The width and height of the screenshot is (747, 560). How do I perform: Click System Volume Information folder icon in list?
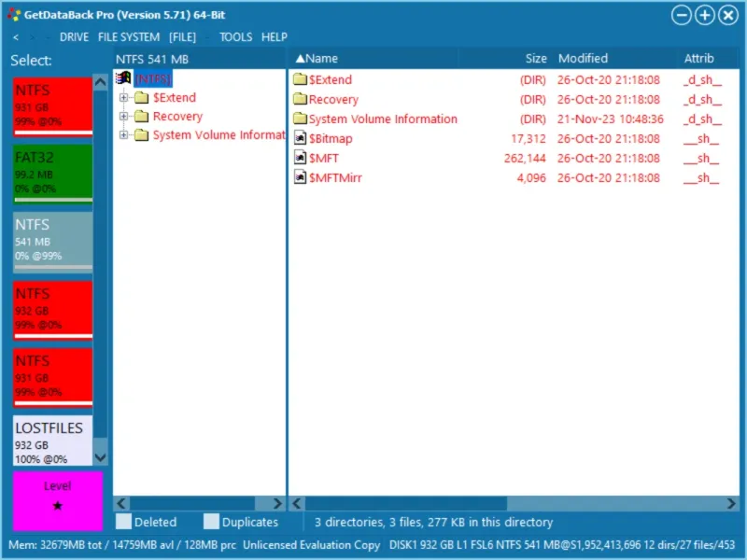tap(300, 119)
